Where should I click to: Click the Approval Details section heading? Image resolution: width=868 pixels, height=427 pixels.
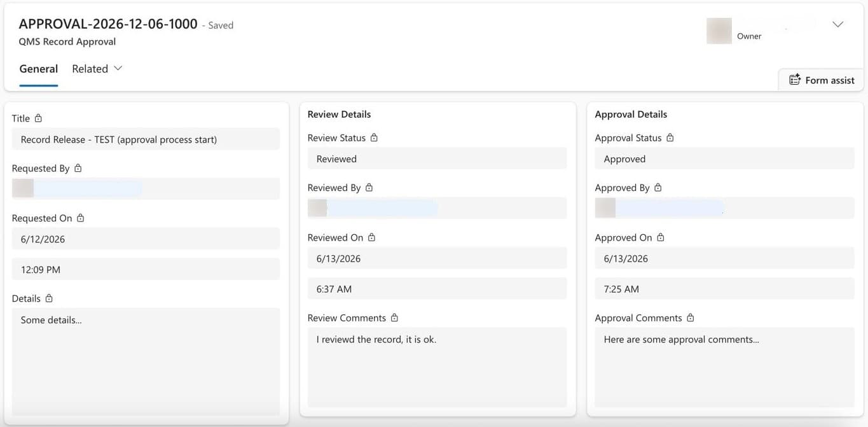[x=631, y=115]
